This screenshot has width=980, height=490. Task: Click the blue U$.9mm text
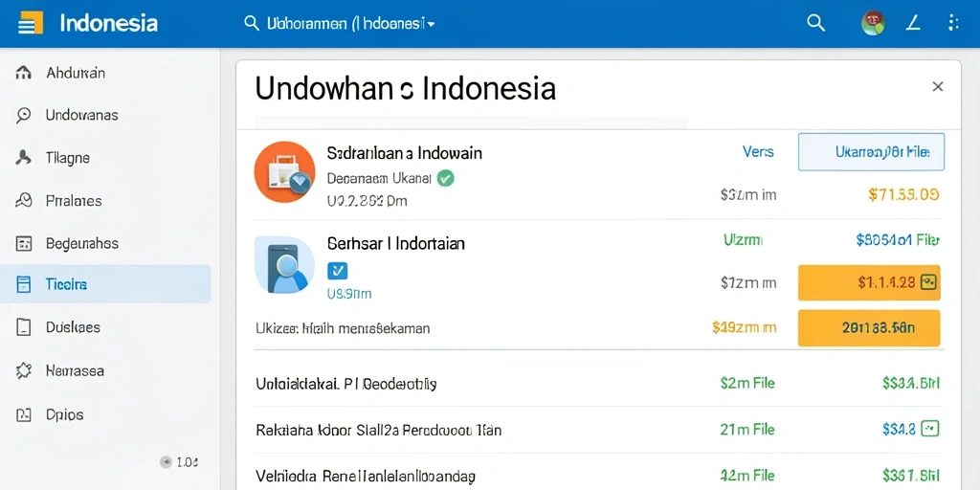point(349,293)
